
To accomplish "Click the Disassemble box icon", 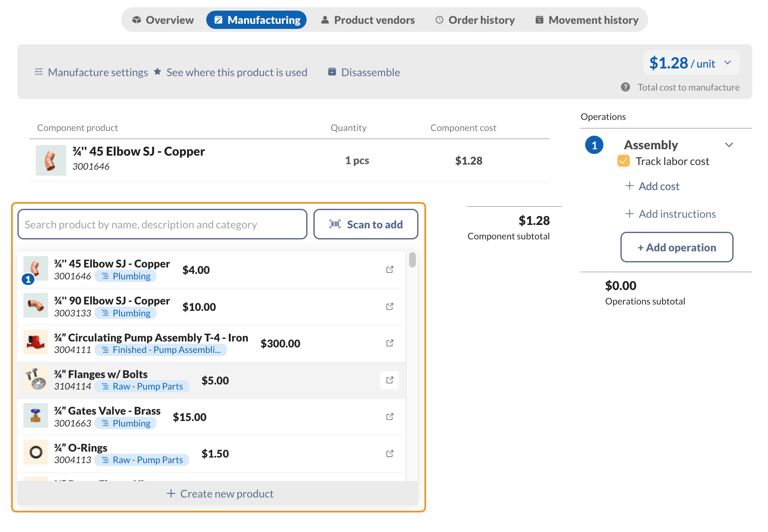I will coord(332,72).
